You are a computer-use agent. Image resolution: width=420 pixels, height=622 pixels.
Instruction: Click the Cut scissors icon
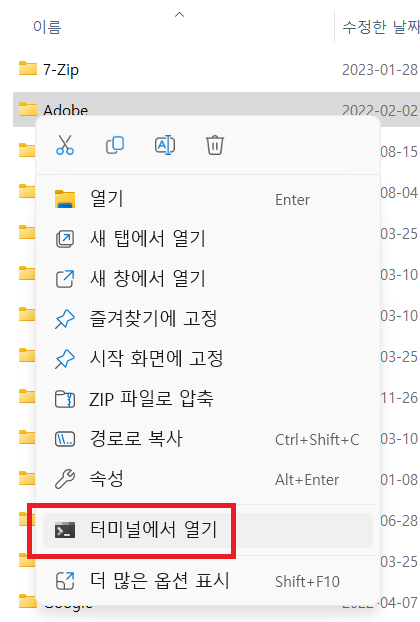[x=65, y=145]
